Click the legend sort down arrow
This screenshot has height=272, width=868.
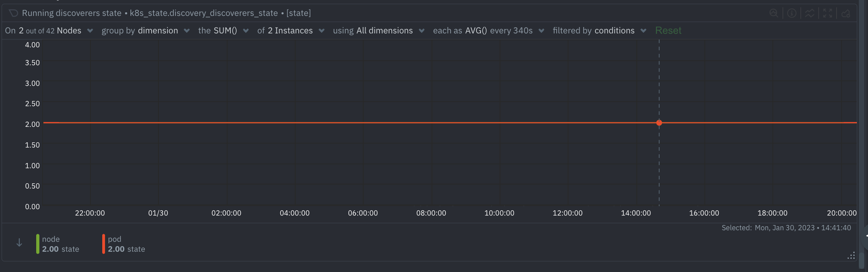point(19,243)
